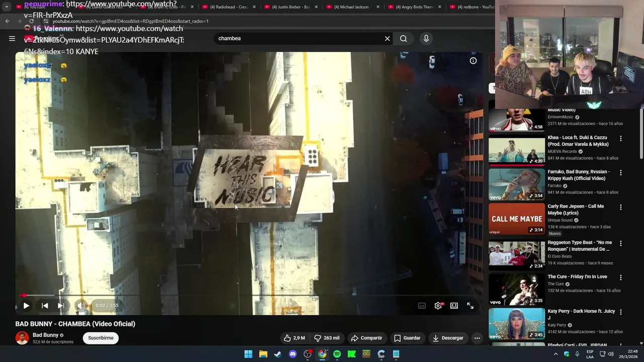
Task: Open Steam from the taskbar
Action: click(278, 354)
